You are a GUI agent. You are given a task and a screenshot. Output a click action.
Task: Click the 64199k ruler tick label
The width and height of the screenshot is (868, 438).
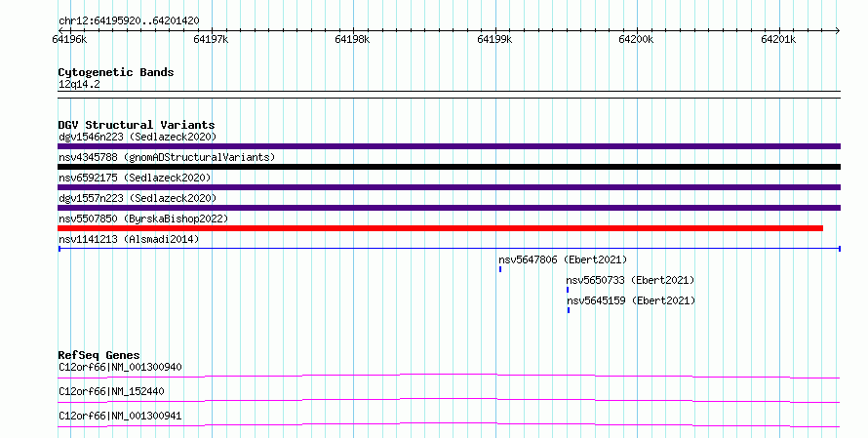coord(494,39)
